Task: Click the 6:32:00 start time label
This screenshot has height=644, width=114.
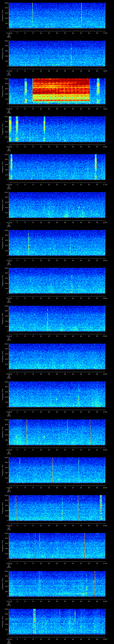Action: tap(9, 639)
